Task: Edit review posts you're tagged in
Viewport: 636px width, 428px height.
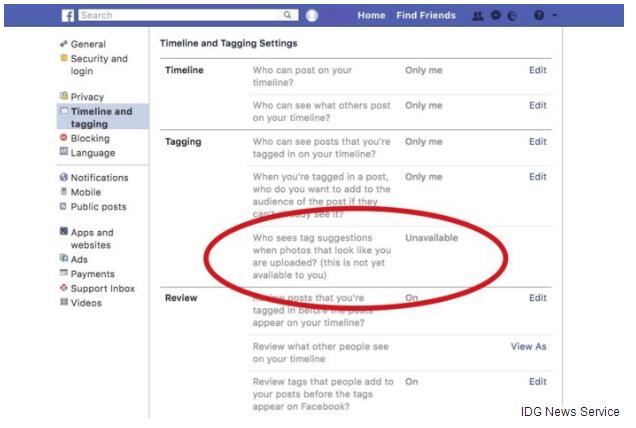Action: pos(537,298)
